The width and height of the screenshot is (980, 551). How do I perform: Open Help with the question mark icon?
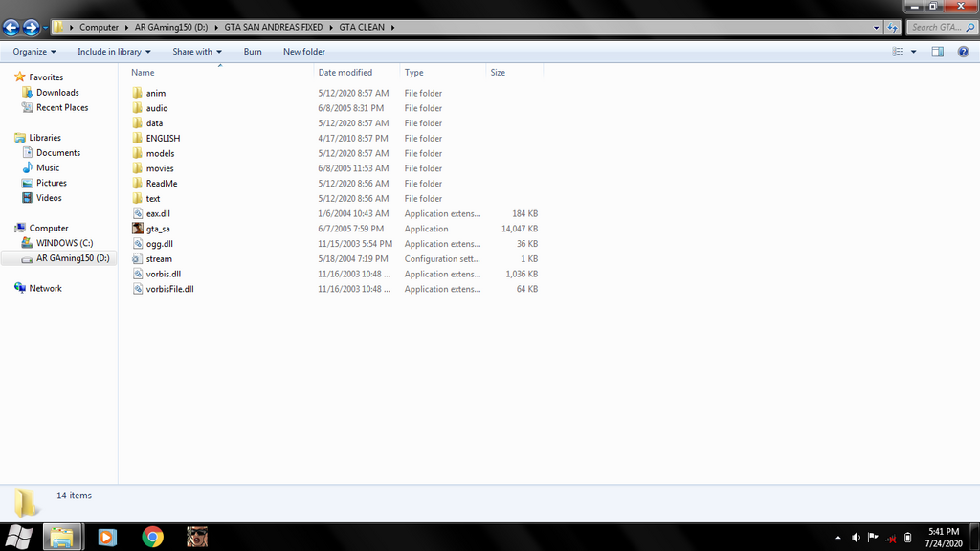tap(963, 52)
